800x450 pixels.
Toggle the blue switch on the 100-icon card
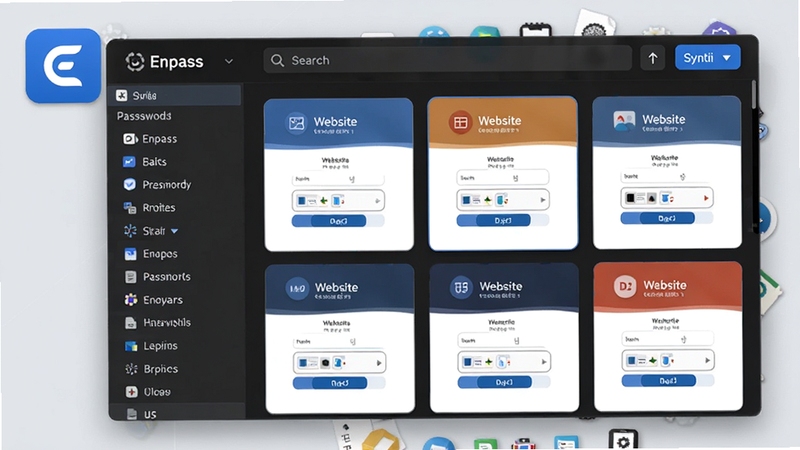pos(339,383)
